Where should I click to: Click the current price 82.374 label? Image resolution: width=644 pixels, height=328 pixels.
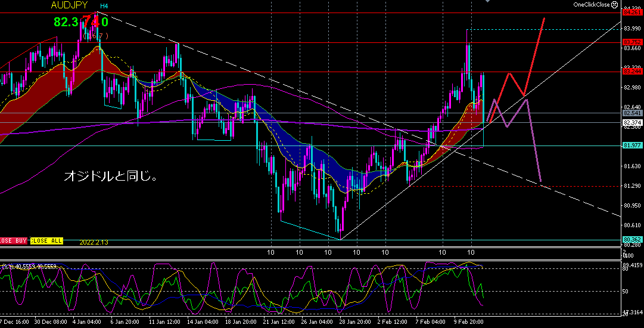coord(633,122)
